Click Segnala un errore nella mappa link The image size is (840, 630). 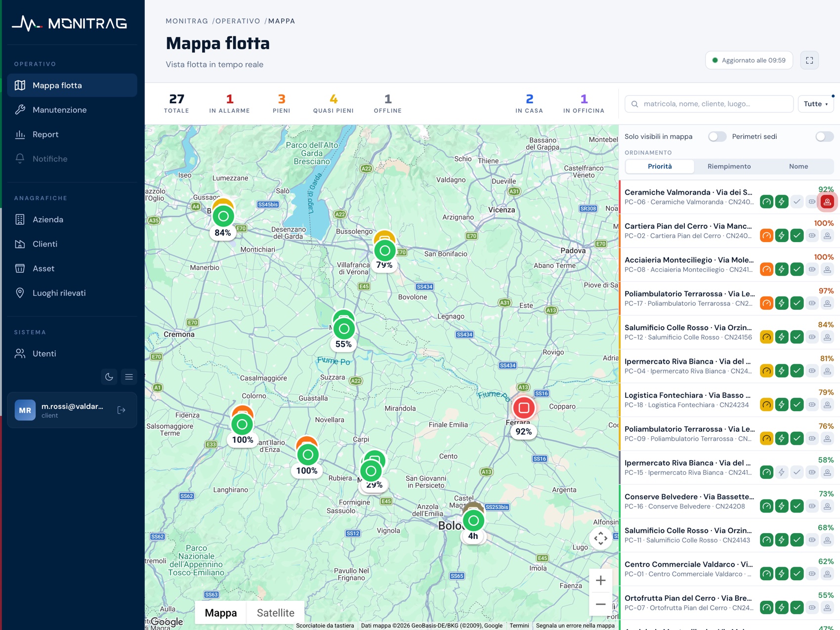575,626
